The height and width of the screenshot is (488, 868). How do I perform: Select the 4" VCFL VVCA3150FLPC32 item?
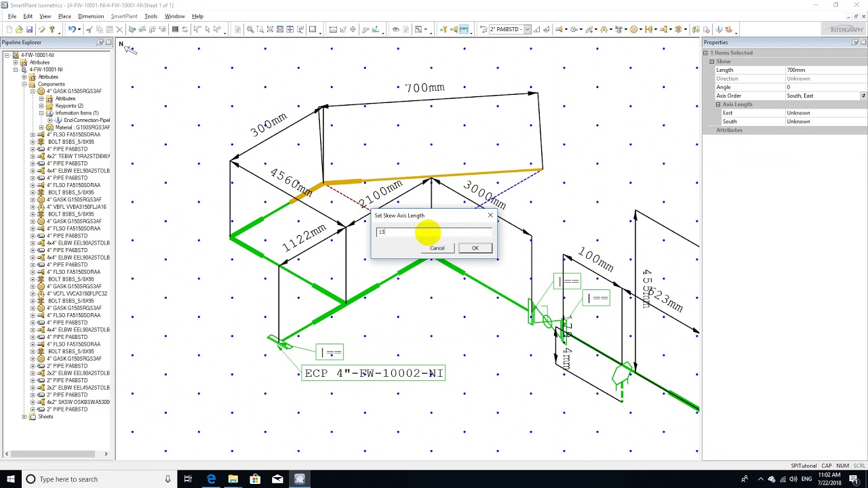tap(77, 293)
